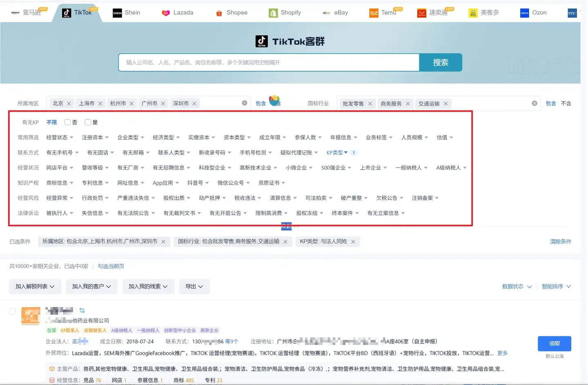Open the 成立年限 dropdown
The height and width of the screenshot is (385, 588).
(x=272, y=137)
